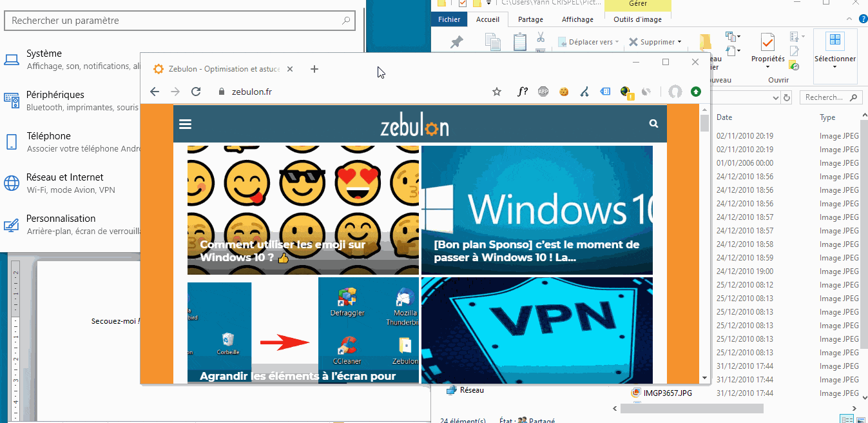868x423 pixels.
Task: Click the green Chrome update arrow icon
Action: [696, 92]
